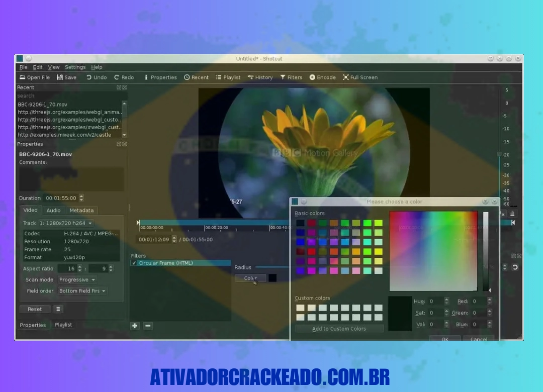Adjust the Duration spinner arrows
543x392 pixels.
[81, 198]
